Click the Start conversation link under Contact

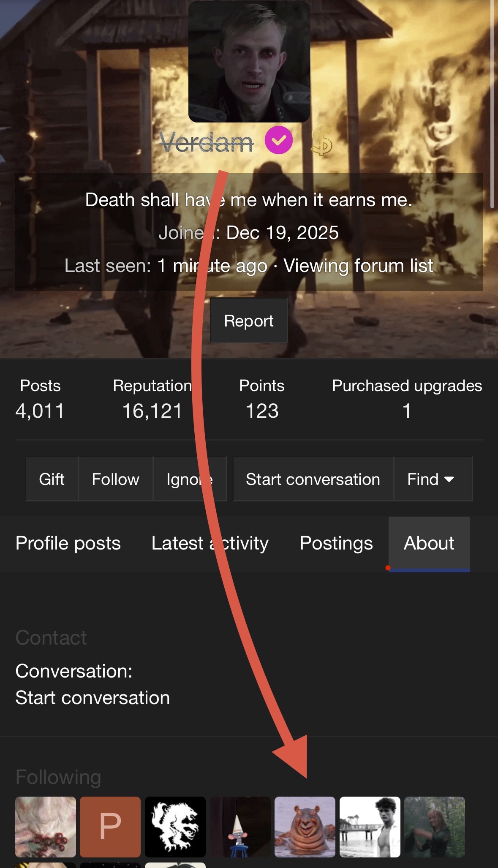(x=93, y=698)
